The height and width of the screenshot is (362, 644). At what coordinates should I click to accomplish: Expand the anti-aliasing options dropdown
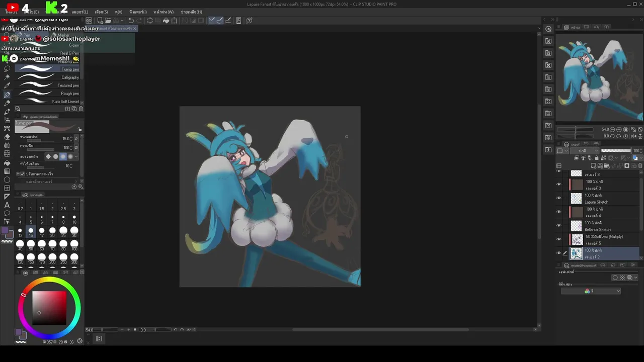tap(76, 156)
